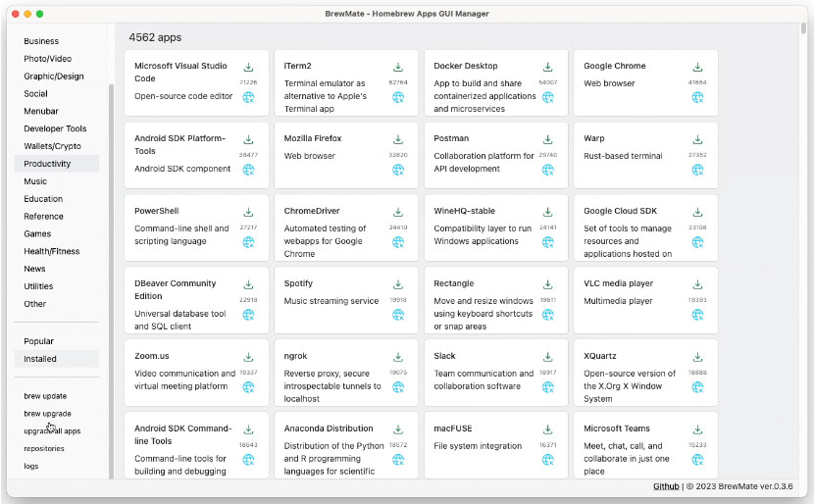Open the Slack homepage globe icon
Image resolution: width=814 pixels, height=504 pixels.
[x=547, y=387]
